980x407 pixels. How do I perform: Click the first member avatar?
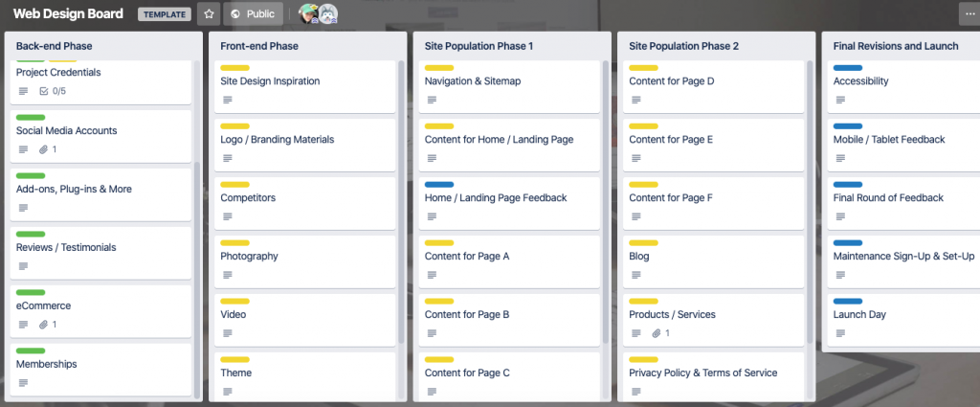point(307,13)
